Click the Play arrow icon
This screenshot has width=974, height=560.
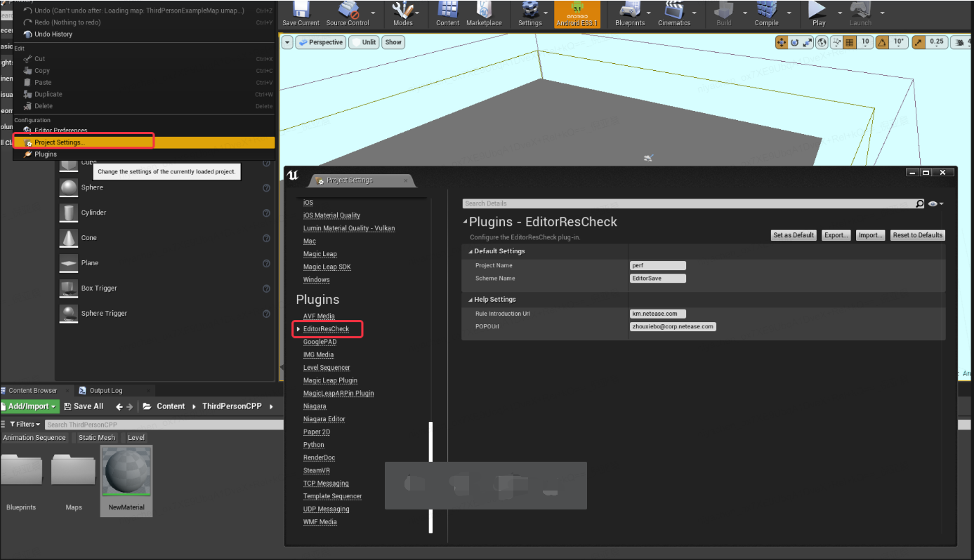[818, 9]
